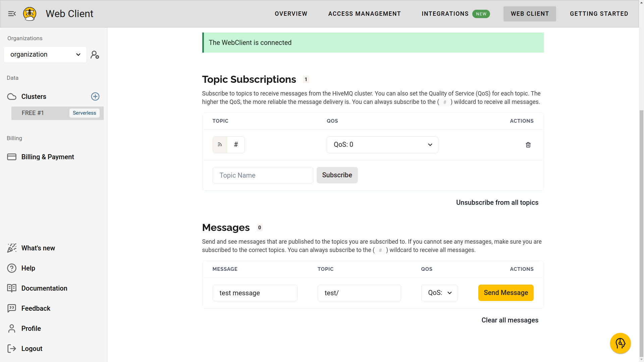Open organization member settings via person-gear icon
Viewport: 644px width, 362px height.
point(95,54)
